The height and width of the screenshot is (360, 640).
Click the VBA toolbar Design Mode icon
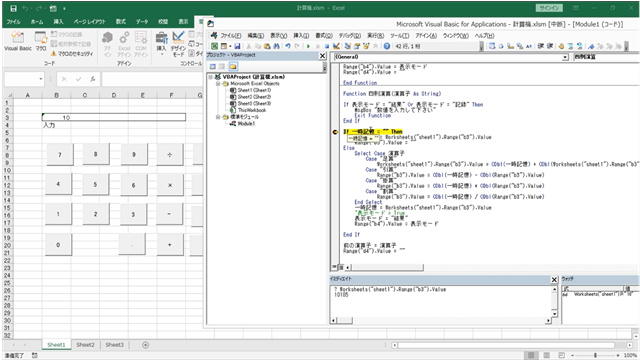[x=336, y=46]
